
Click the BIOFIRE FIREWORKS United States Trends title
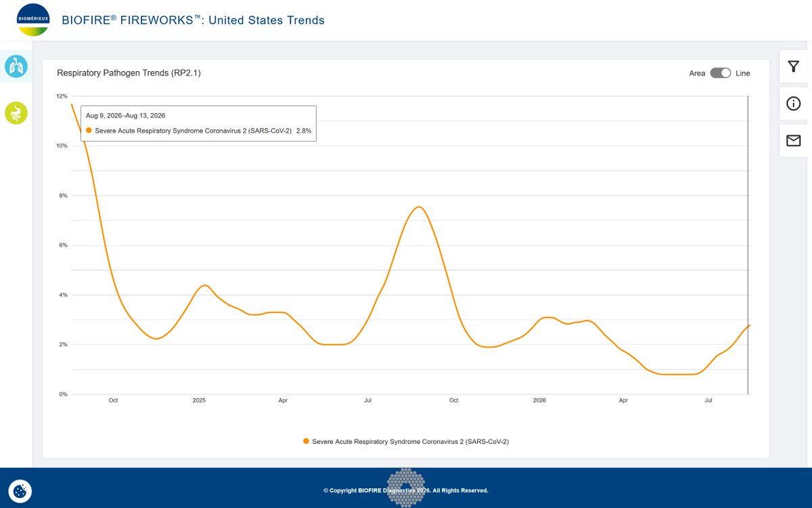click(x=193, y=20)
